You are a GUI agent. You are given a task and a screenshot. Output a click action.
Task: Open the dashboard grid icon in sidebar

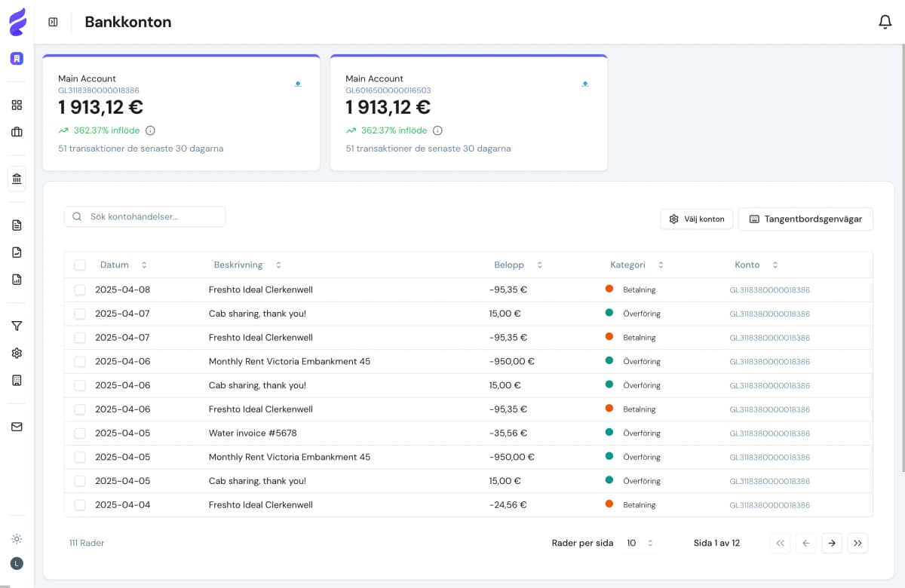[16, 105]
